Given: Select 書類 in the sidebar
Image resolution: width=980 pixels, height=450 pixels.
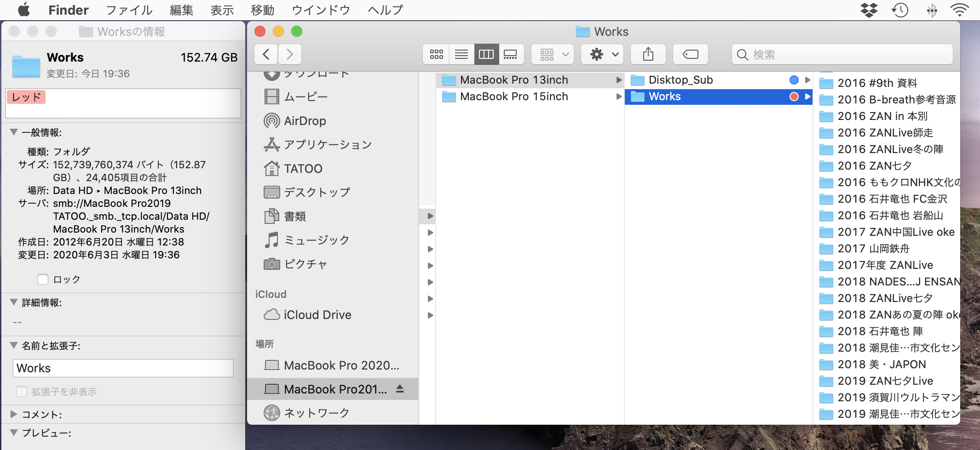Looking at the screenshot, I should click(x=333, y=216).
